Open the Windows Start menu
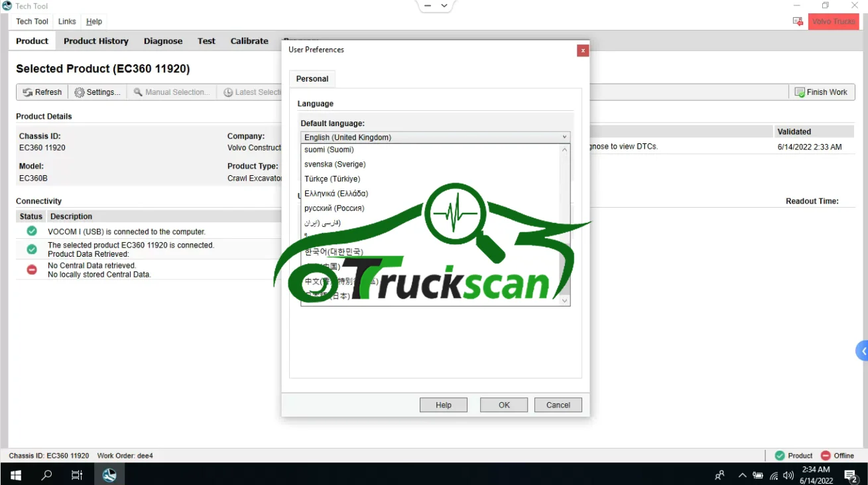The image size is (868, 485). 15,475
